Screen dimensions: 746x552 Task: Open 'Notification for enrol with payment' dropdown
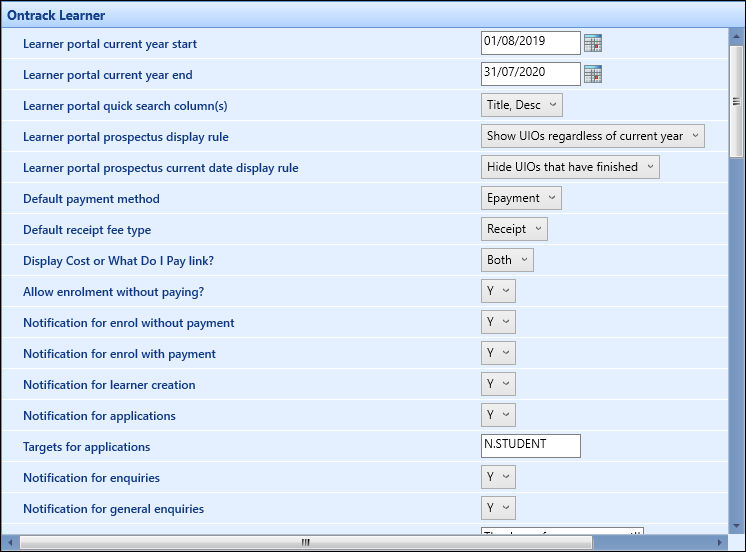pyautogui.click(x=498, y=353)
